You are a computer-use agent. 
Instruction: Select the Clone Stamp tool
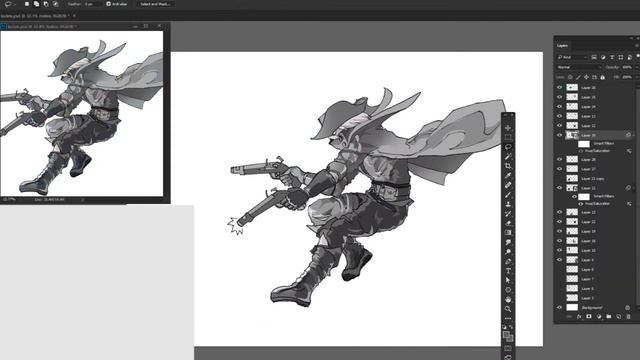tap(508, 204)
